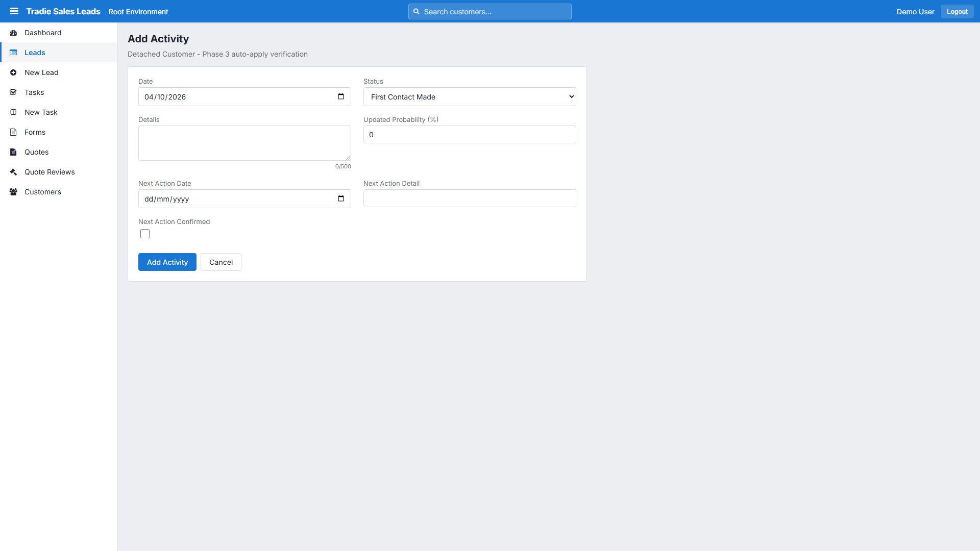This screenshot has height=551, width=980.
Task: Select New Task in sidebar
Action: coord(59,112)
